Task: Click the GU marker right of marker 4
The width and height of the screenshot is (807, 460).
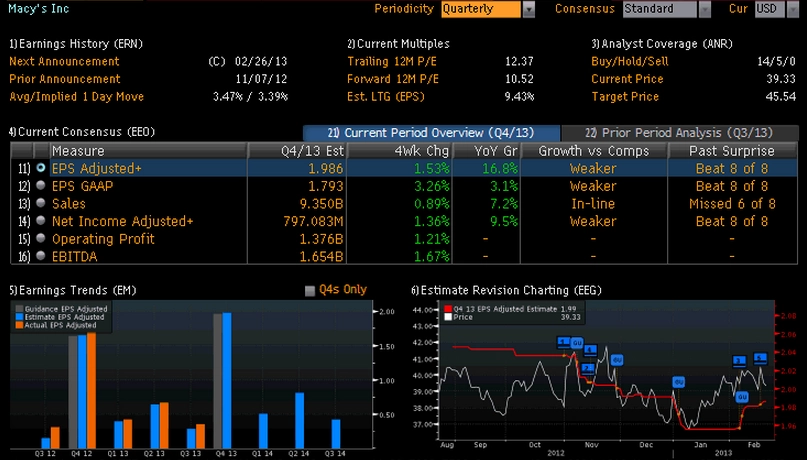Action: (x=617, y=360)
